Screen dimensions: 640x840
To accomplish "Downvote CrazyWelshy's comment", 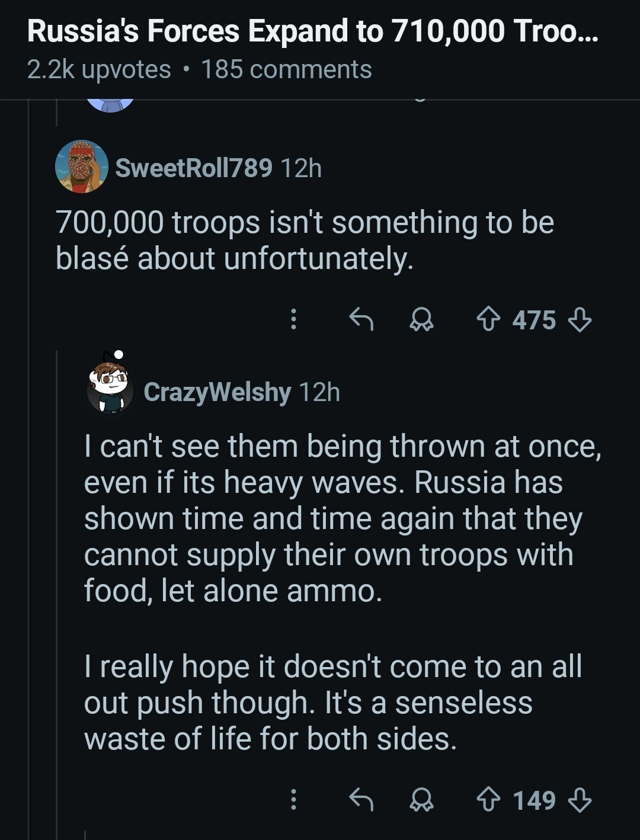I will tap(580, 800).
